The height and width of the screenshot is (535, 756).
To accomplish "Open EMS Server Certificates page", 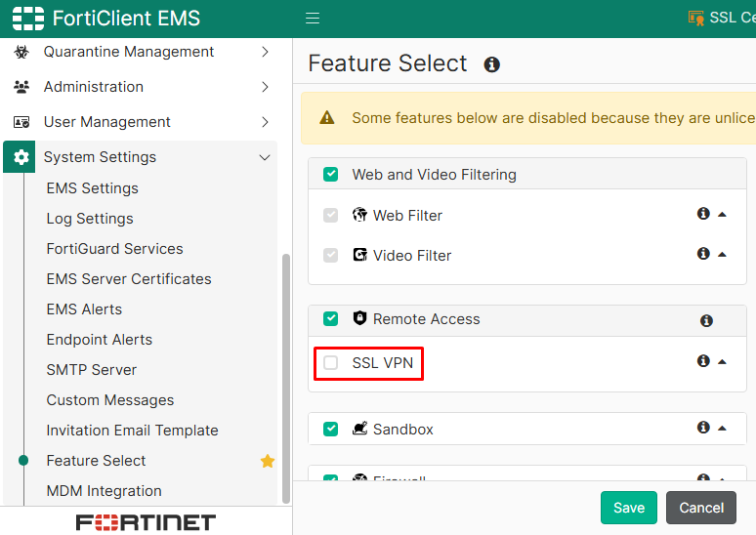I will pyautogui.click(x=129, y=279).
